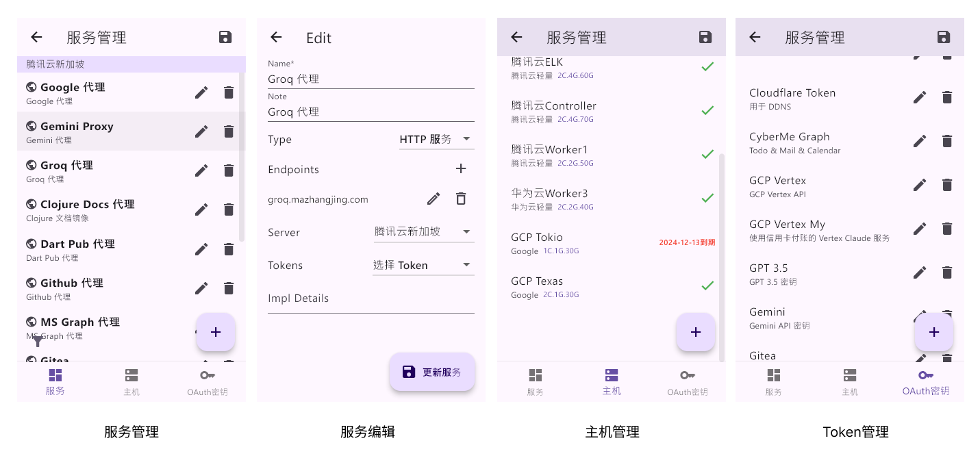Save changes using the disk icon on 服务管理

[x=225, y=37]
